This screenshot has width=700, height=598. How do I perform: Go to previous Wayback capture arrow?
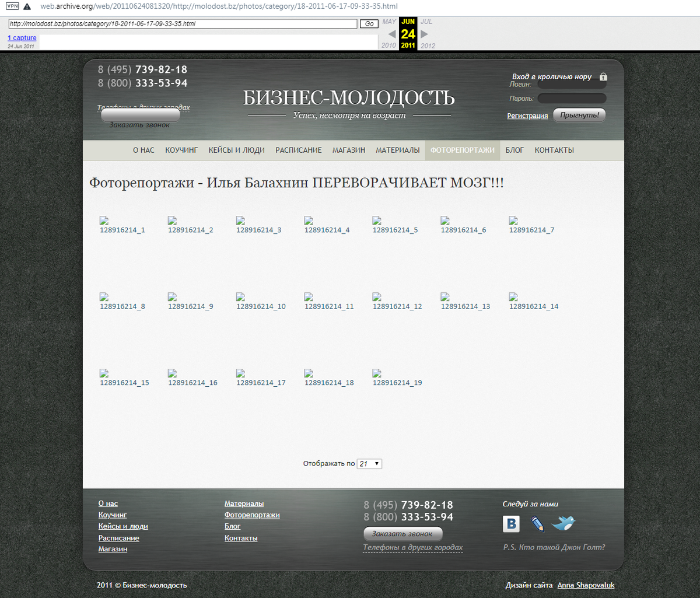pos(392,34)
